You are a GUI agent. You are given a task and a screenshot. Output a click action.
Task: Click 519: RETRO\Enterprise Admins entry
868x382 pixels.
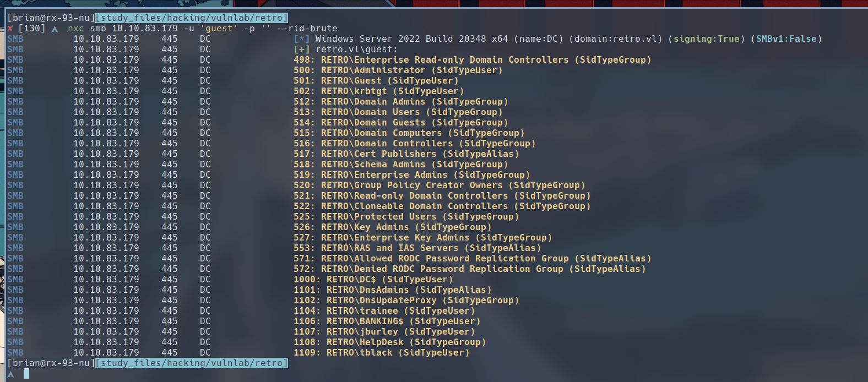coord(412,175)
